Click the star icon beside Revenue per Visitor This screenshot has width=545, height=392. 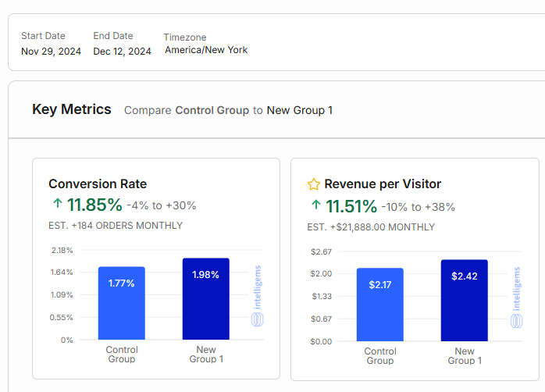pos(314,184)
